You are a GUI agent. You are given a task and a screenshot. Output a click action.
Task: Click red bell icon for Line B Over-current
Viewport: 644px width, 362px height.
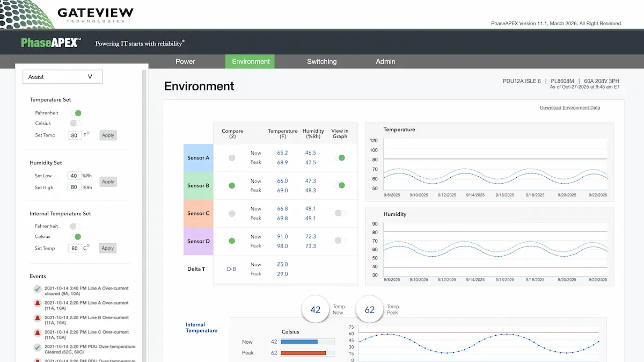click(38, 318)
